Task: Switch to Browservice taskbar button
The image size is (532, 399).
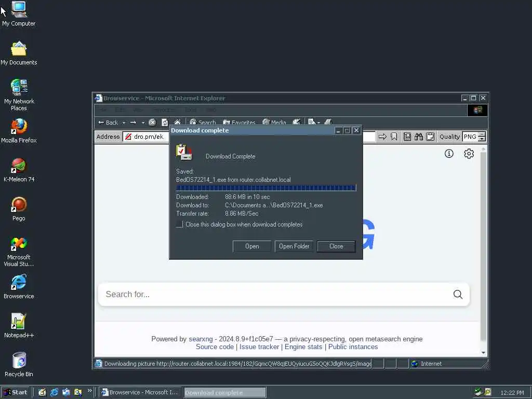Action: pyautogui.click(x=140, y=392)
